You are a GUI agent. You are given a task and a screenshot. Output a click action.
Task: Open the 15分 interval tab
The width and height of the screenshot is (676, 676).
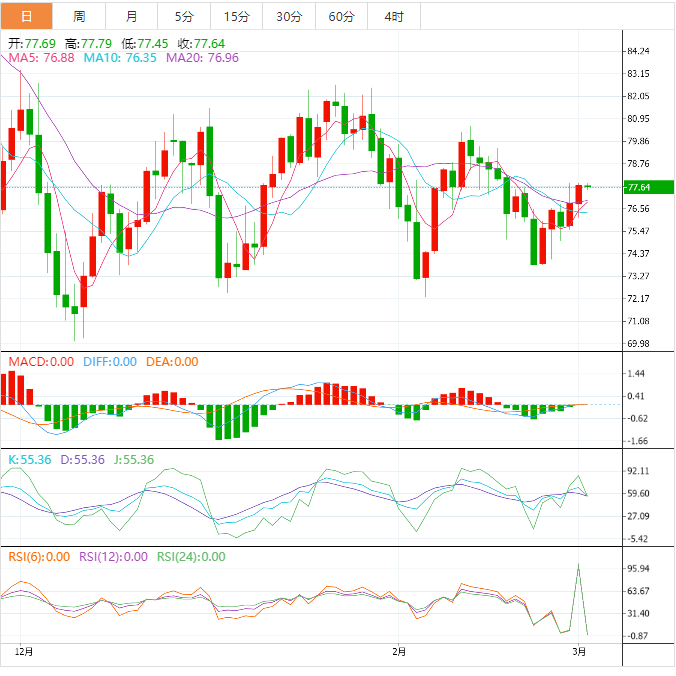tap(237, 16)
